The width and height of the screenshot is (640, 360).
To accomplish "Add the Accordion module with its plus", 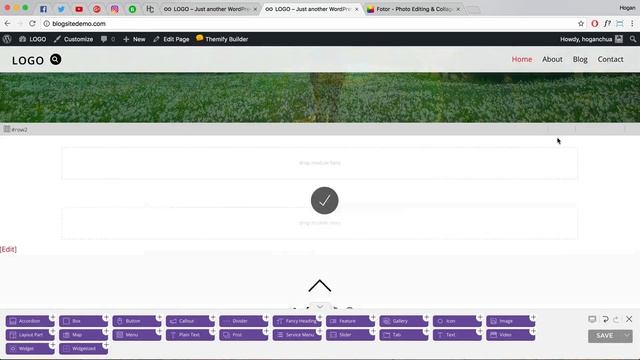I will tap(52, 317).
